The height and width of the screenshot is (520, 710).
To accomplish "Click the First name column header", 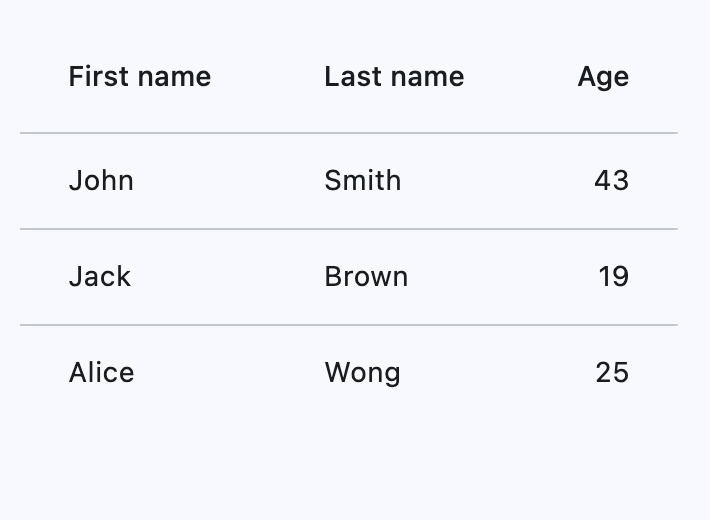I will coord(139,77).
